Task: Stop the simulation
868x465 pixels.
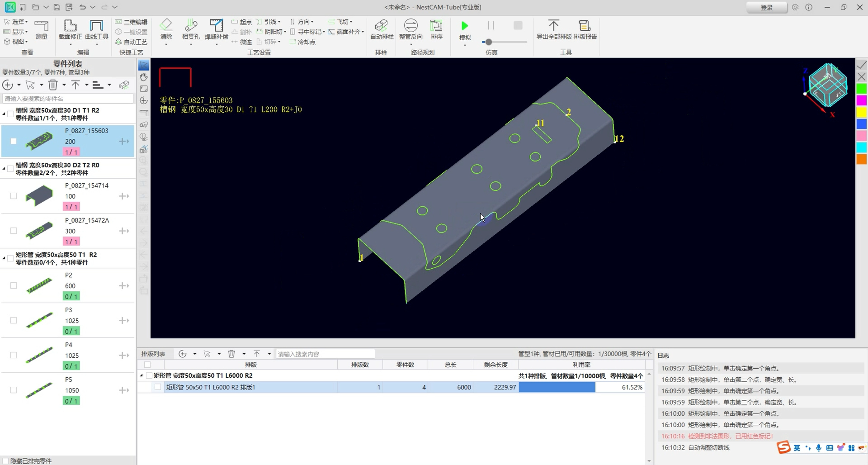Action: (518, 25)
